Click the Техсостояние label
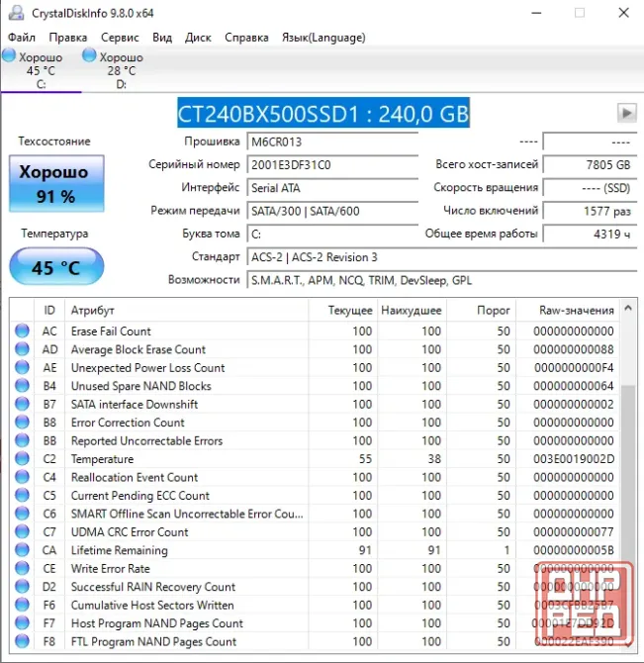 (x=54, y=141)
